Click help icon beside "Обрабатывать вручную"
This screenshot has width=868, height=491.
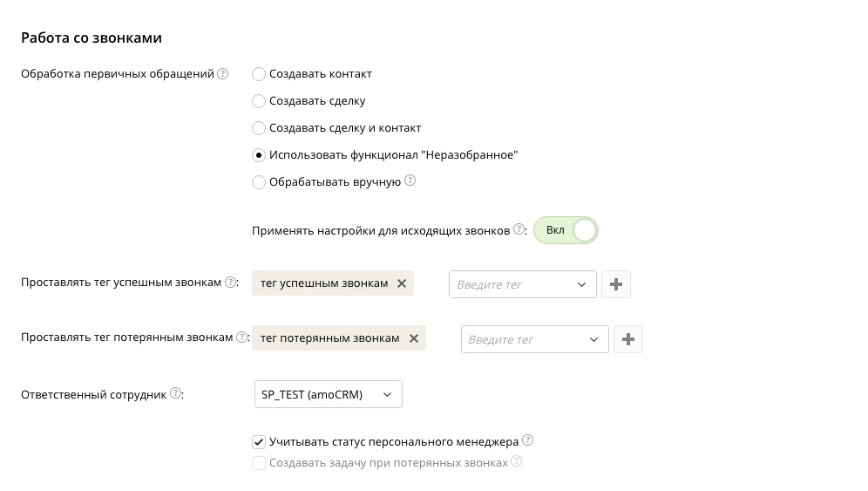pos(410,181)
